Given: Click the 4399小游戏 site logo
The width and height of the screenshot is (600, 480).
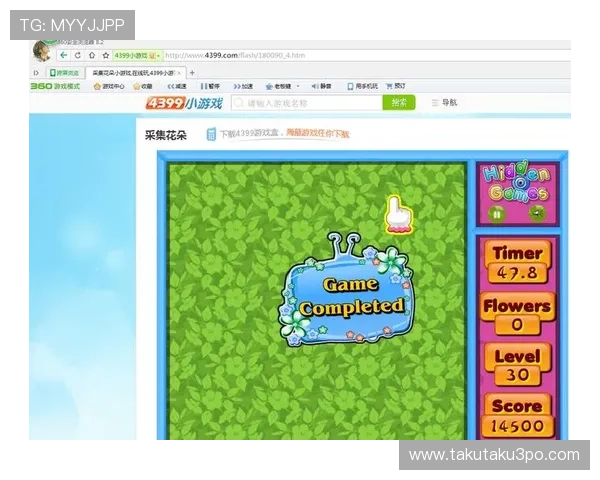Looking at the screenshot, I should click(184, 103).
